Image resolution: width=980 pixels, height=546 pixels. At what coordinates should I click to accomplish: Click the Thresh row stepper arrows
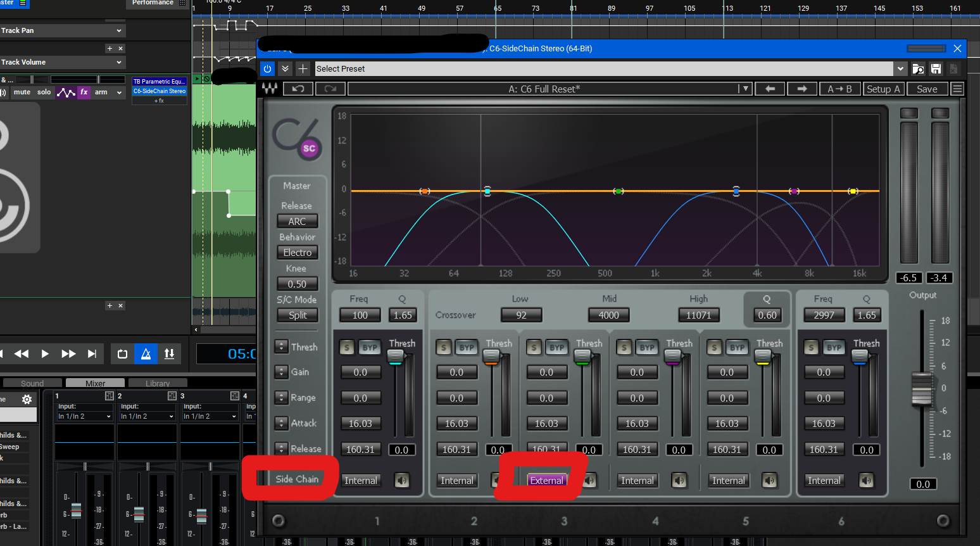[x=282, y=346]
